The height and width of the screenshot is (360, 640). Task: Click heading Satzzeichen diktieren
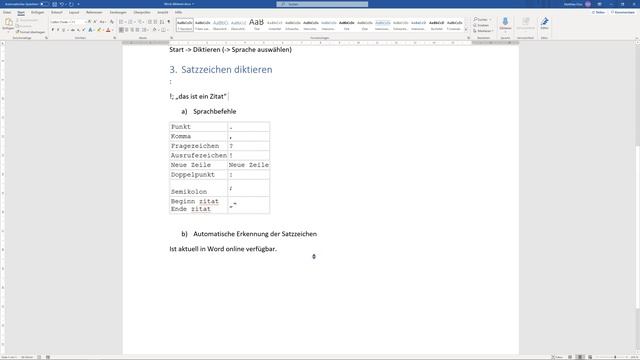(x=227, y=69)
